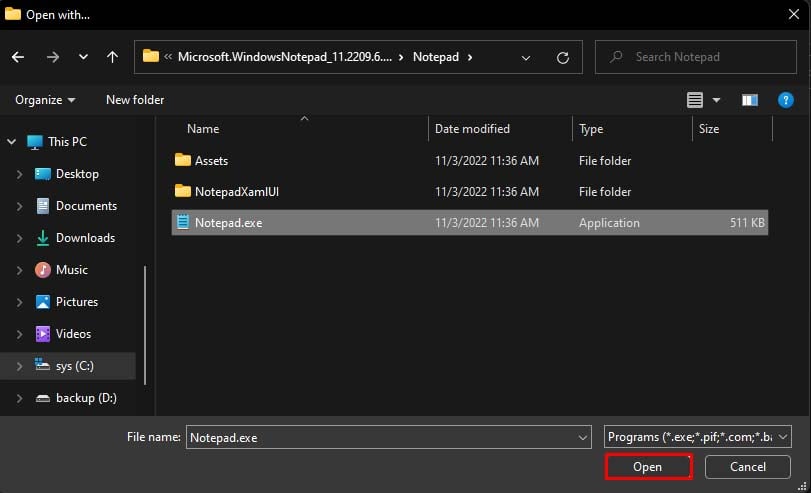Sort by the Date modified column
The image size is (811, 493).
(x=472, y=129)
